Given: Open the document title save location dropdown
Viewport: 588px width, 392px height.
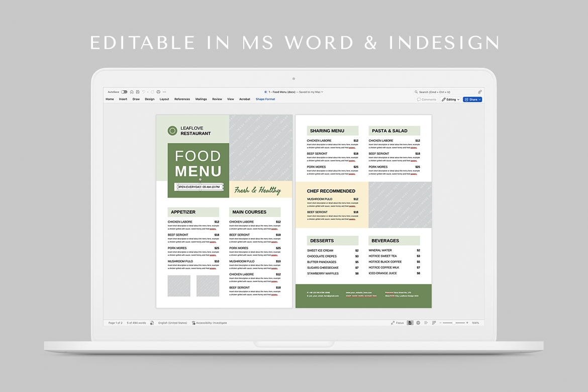Looking at the screenshot, I should tap(322, 92).
